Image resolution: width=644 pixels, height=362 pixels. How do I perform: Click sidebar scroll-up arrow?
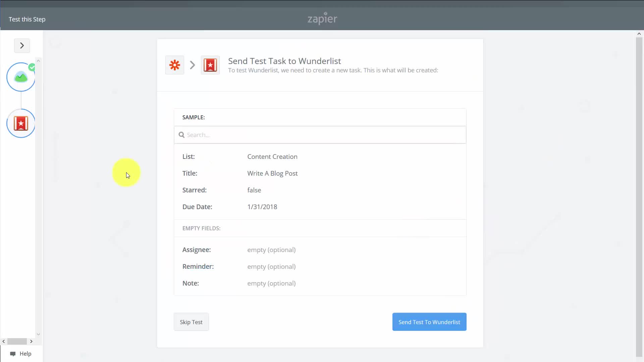point(38,61)
